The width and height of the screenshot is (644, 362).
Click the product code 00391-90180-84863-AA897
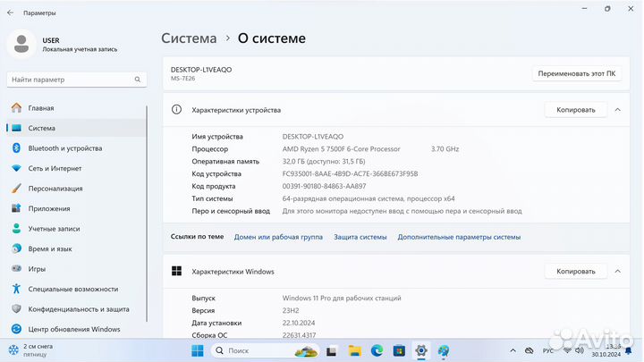point(324,186)
